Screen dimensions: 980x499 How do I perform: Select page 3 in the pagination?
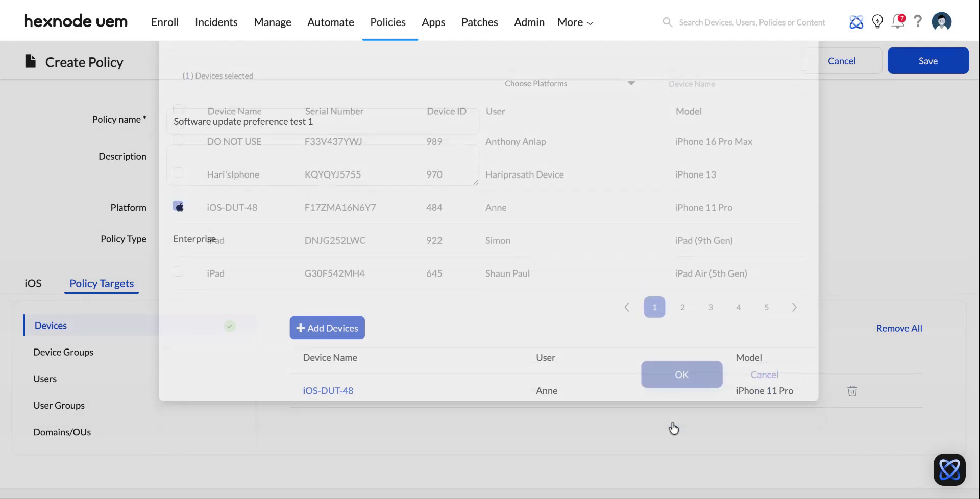pos(710,307)
